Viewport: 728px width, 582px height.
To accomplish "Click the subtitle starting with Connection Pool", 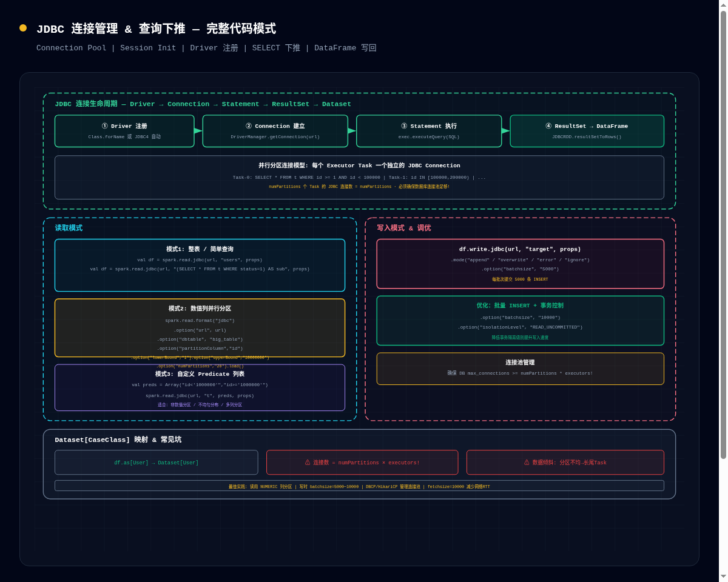I will [206, 48].
